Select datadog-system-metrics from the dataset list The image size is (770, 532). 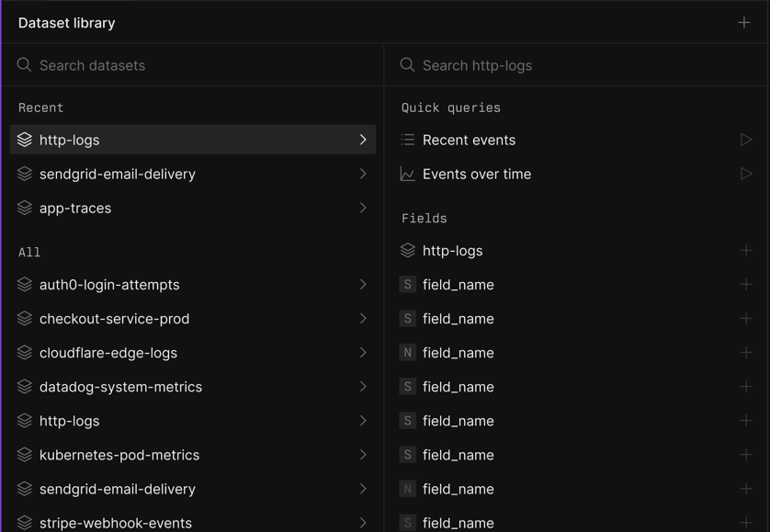pyautogui.click(x=120, y=387)
